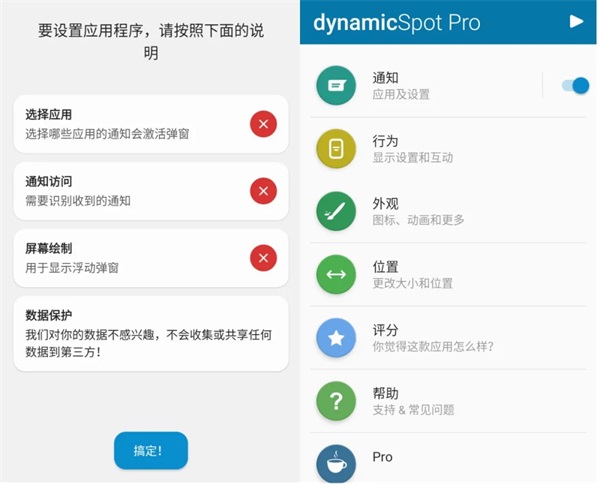Open the 通知访问 permission card
The width and height of the screenshot is (600, 484).
point(130,191)
